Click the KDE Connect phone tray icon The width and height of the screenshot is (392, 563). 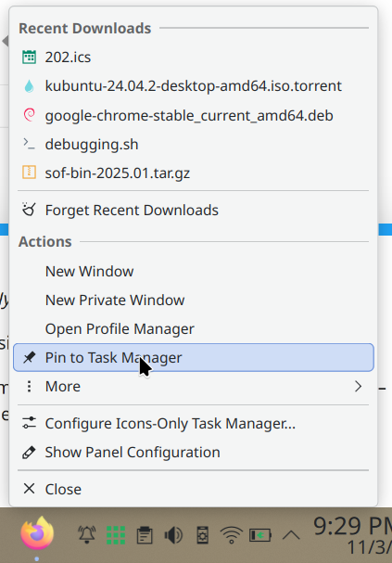point(203,535)
